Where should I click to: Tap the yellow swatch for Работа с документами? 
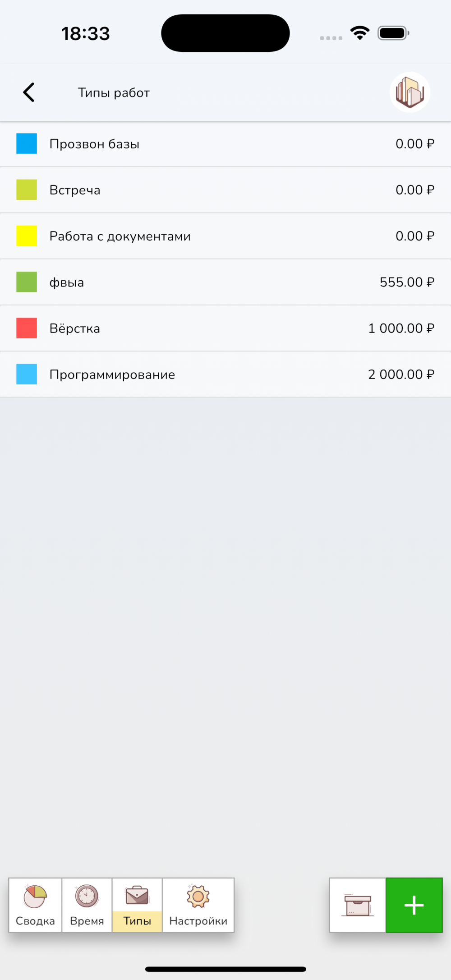pyautogui.click(x=27, y=236)
